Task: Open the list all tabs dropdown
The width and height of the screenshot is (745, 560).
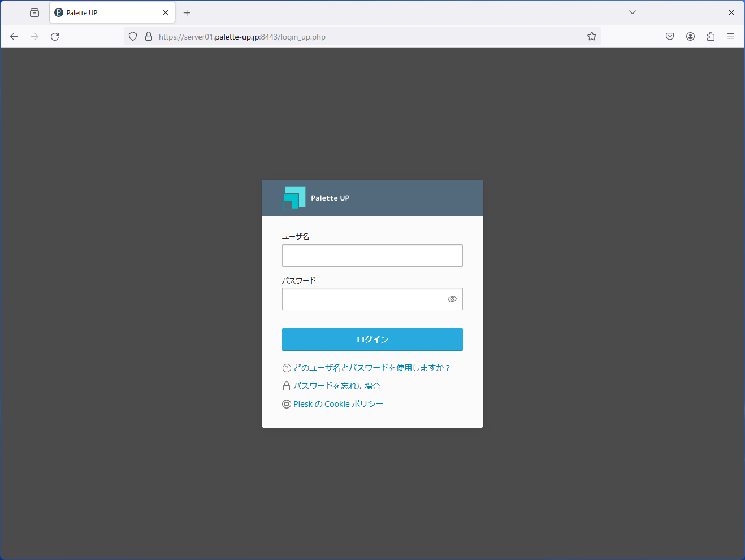Action: [x=633, y=12]
